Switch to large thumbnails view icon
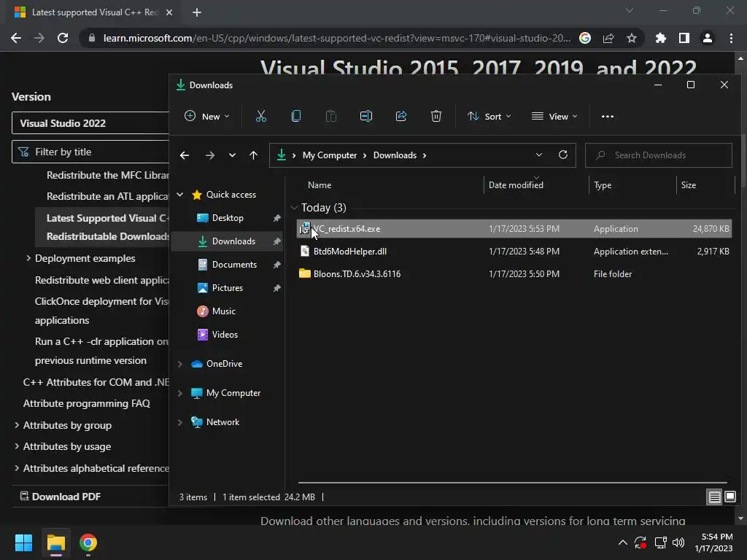The width and height of the screenshot is (747, 560). click(x=729, y=497)
